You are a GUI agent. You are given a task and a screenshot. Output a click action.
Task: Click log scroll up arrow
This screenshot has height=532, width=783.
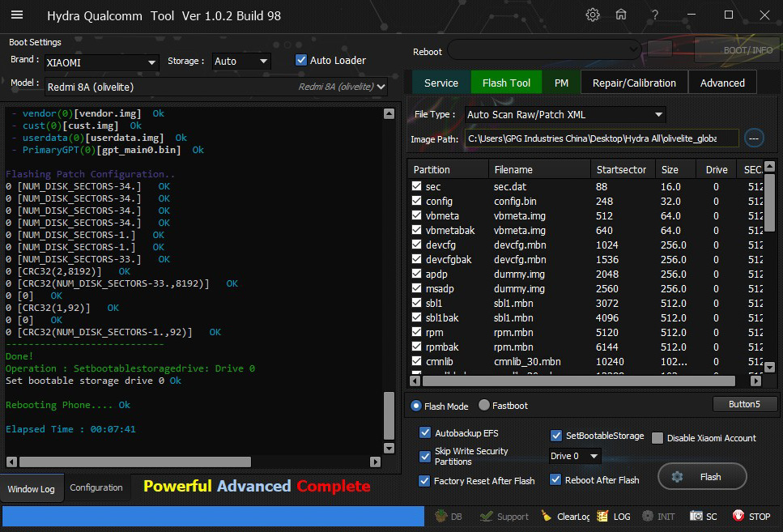coord(389,114)
